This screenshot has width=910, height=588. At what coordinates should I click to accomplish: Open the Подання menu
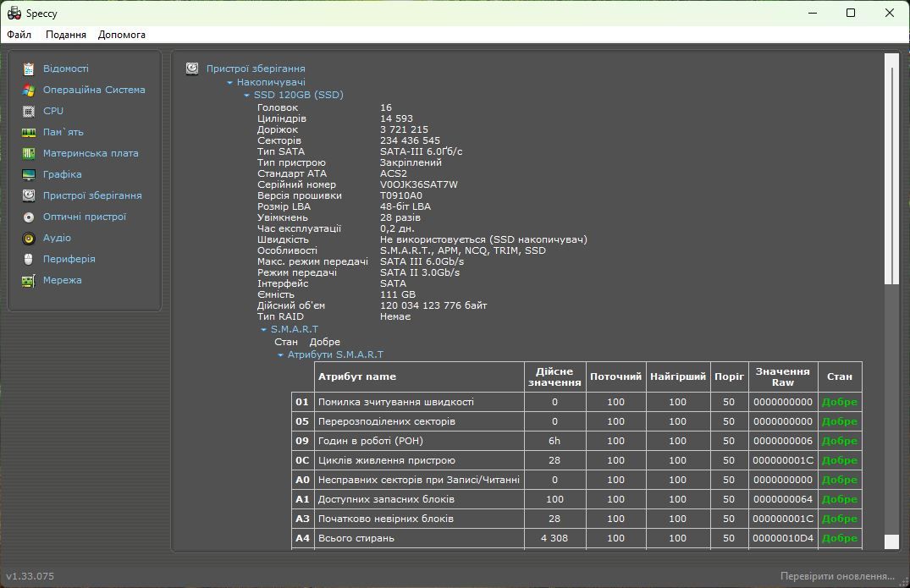point(66,35)
